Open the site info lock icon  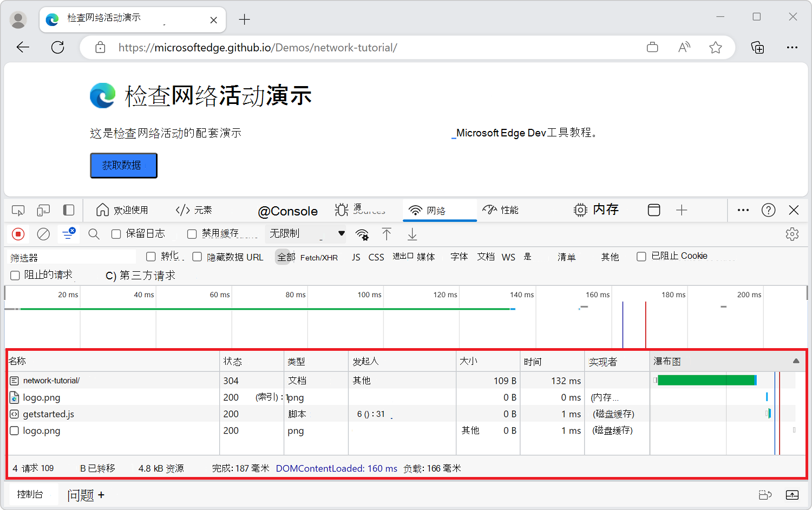100,48
